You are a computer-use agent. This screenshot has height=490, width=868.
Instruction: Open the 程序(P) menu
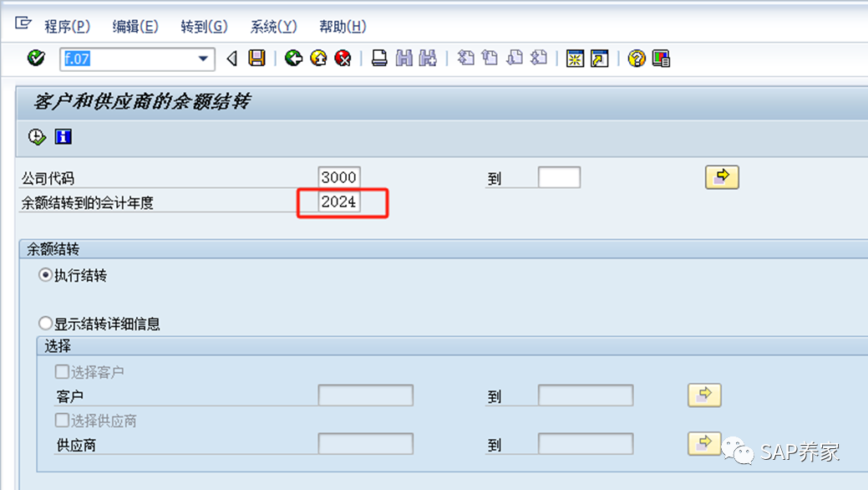pos(67,26)
